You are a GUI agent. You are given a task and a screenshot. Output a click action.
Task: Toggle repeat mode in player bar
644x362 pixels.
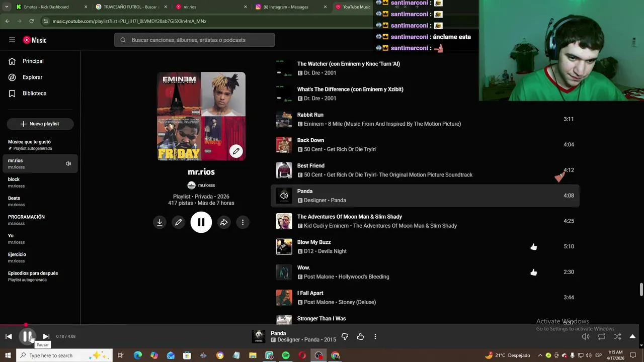tap(602, 336)
